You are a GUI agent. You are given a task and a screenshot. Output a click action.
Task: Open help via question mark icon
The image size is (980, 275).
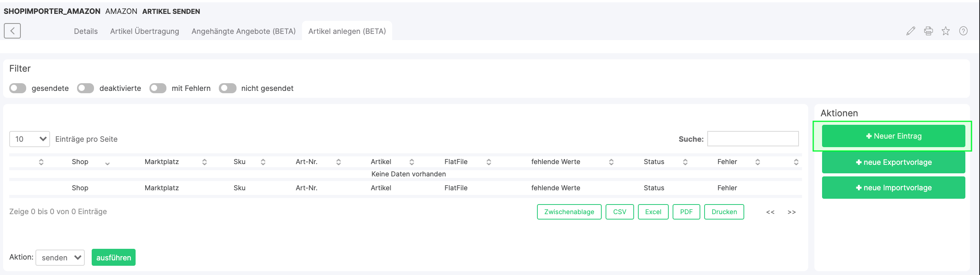coord(963,31)
